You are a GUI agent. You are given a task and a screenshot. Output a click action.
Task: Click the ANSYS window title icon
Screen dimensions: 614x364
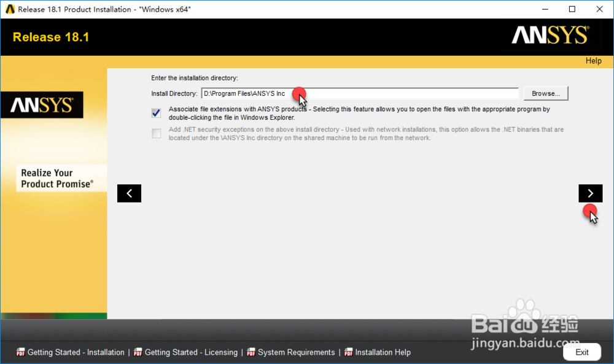[x=10, y=9]
